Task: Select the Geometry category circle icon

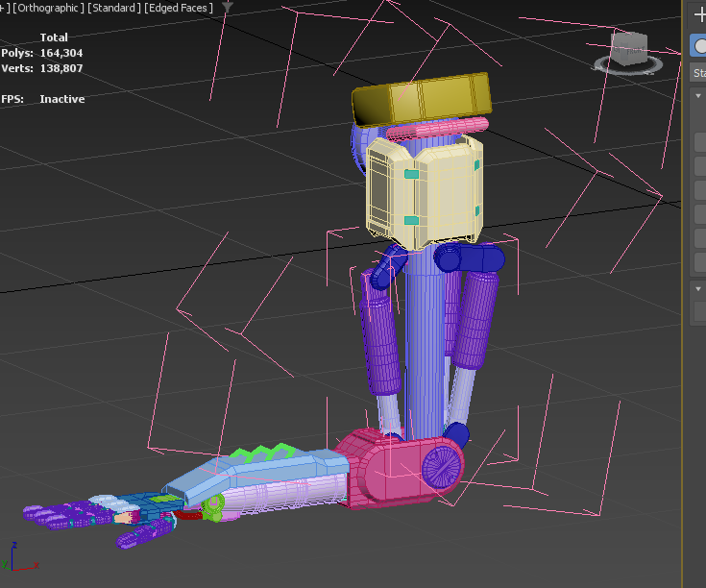Action: [700, 46]
